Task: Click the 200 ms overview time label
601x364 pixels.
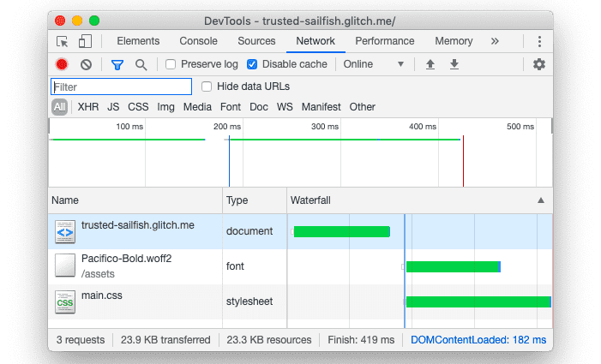Action: 227,126
